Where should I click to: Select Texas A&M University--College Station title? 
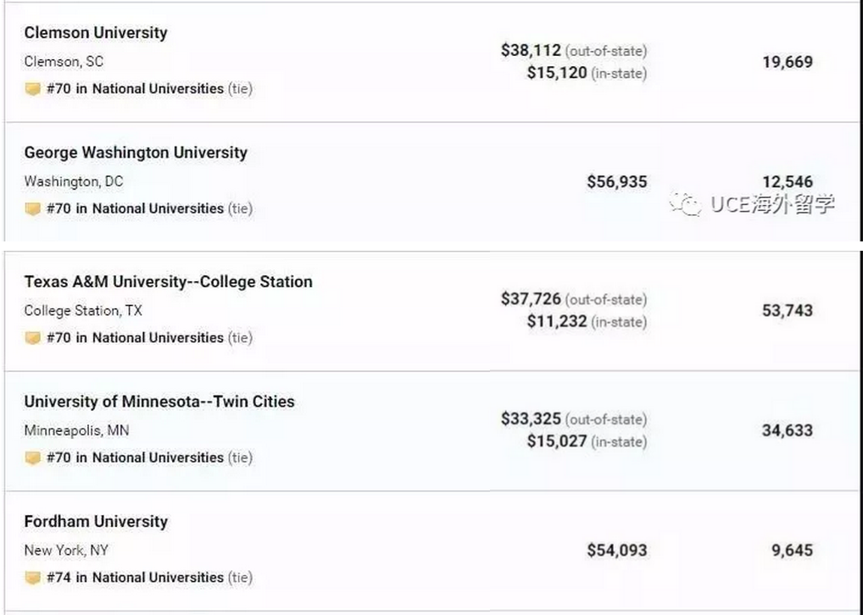[168, 282]
